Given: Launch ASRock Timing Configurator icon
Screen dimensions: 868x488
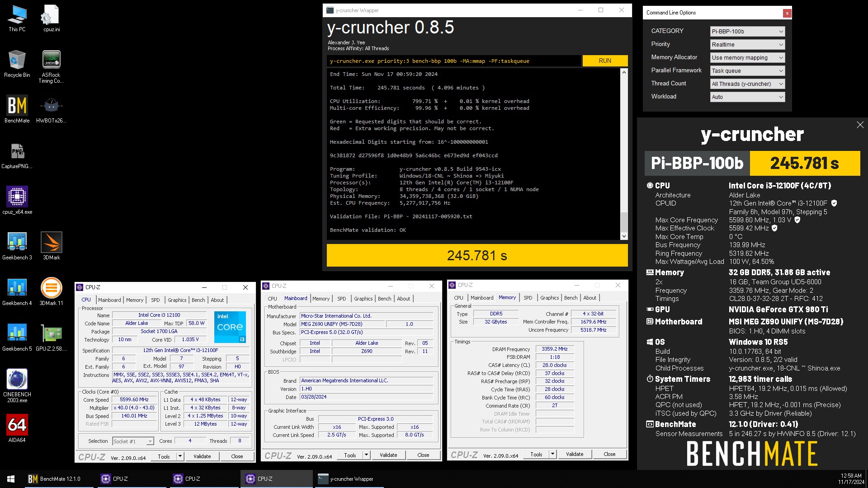Looking at the screenshot, I should (x=51, y=67).
